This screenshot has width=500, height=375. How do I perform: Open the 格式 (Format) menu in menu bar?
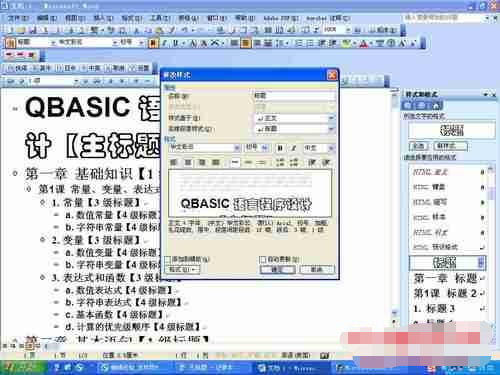[x=132, y=18]
